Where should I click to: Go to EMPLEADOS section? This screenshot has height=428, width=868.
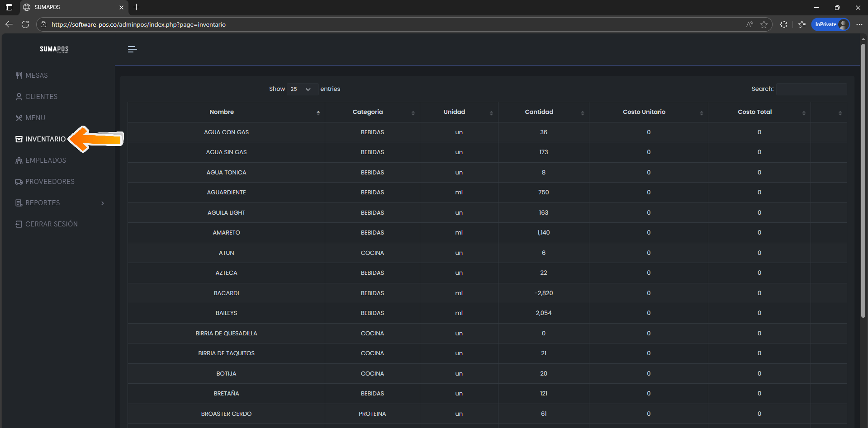coord(45,160)
